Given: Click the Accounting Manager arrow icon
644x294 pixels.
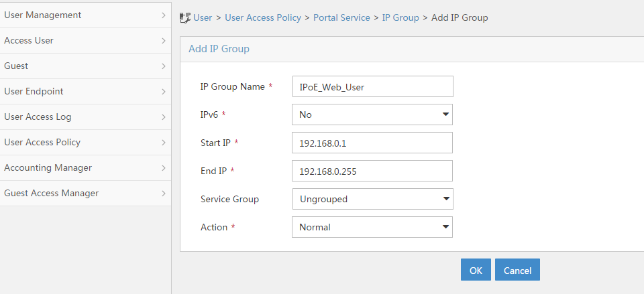Looking at the screenshot, I should tap(164, 167).
